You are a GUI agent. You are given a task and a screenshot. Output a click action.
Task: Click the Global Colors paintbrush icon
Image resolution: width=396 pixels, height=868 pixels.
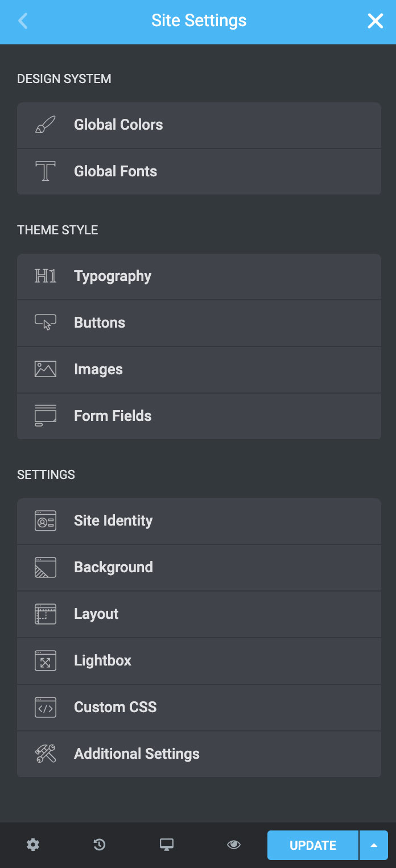coord(46,125)
